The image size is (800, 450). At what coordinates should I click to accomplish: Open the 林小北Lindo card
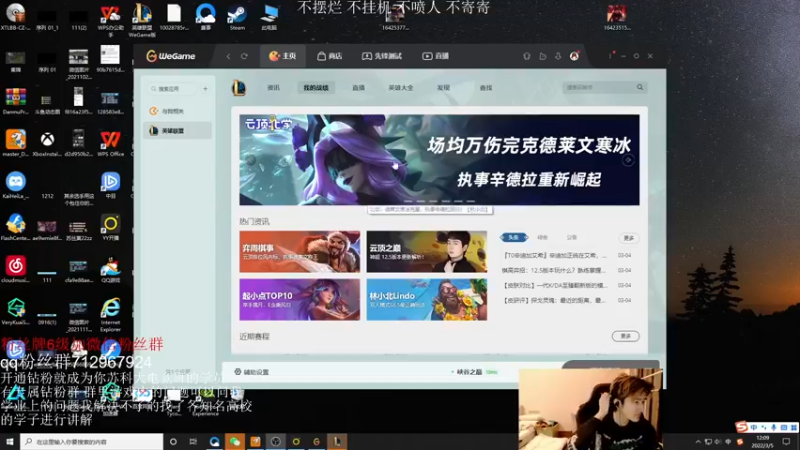click(427, 299)
